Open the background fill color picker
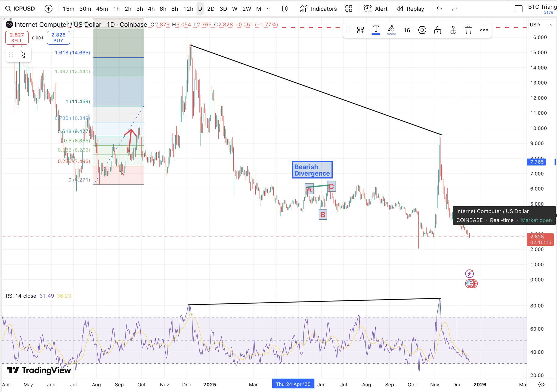Viewport: 557px width, 392px height. click(391, 30)
